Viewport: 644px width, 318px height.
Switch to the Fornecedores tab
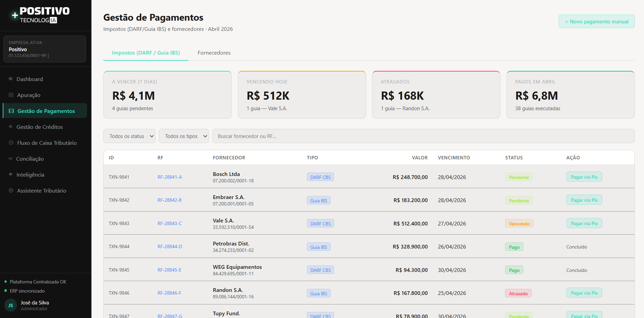pos(214,53)
